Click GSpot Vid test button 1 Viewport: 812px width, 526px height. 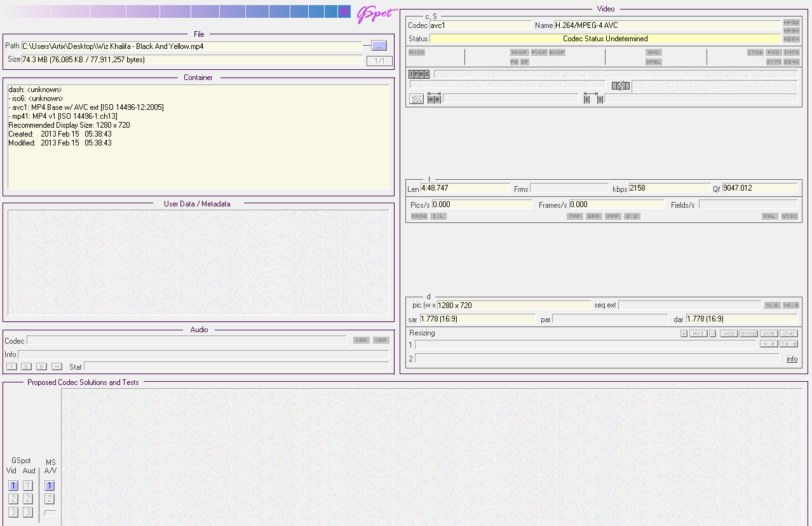[x=13, y=485]
